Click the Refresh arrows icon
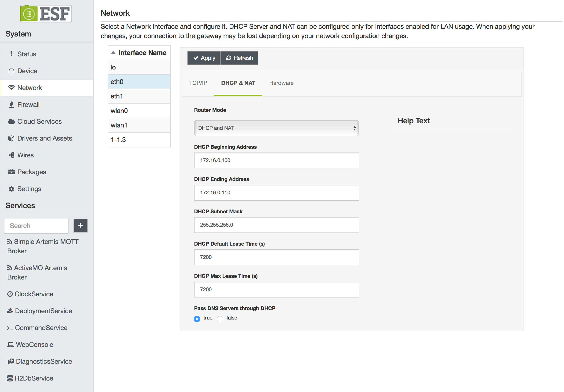564x392 pixels. tap(229, 58)
